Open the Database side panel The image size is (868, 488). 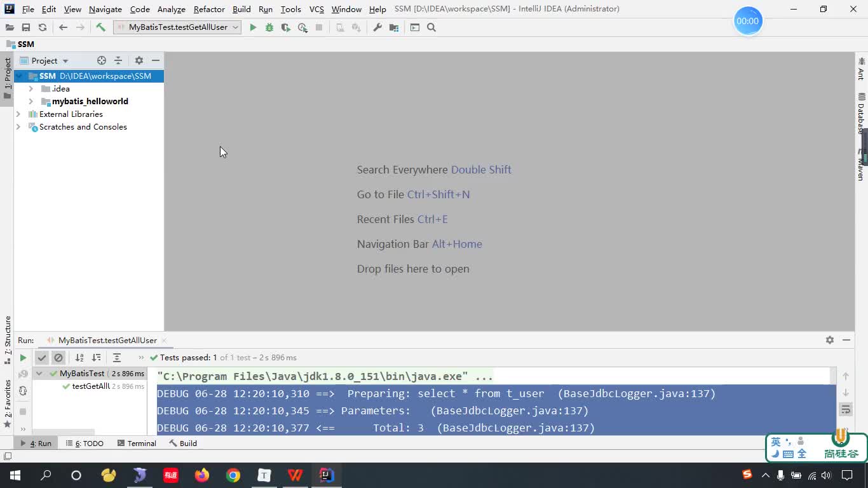[x=862, y=112]
